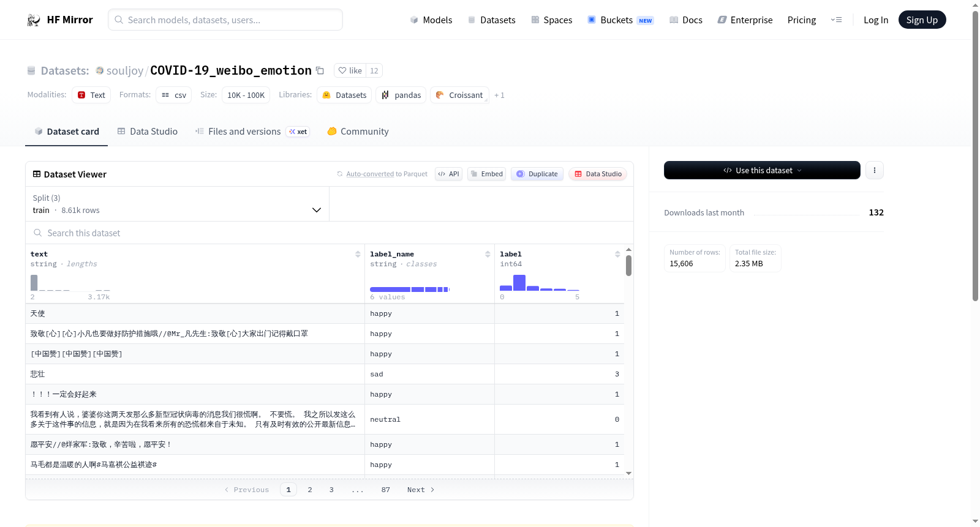Viewport: 980px width, 527px height.
Task: Click the viewer scroll down arrow
Action: (628, 473)
